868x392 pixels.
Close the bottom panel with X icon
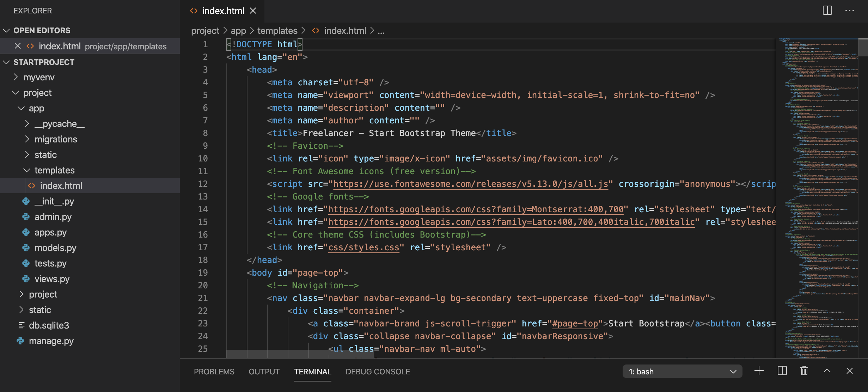(850, 371)
